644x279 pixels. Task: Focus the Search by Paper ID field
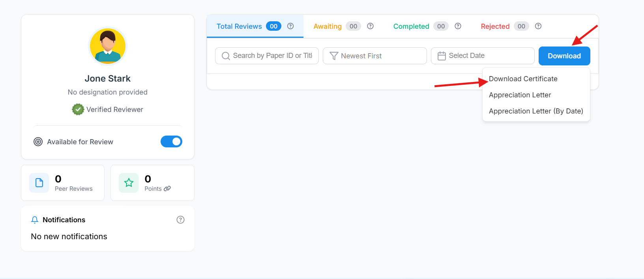(x=267, y=56)
